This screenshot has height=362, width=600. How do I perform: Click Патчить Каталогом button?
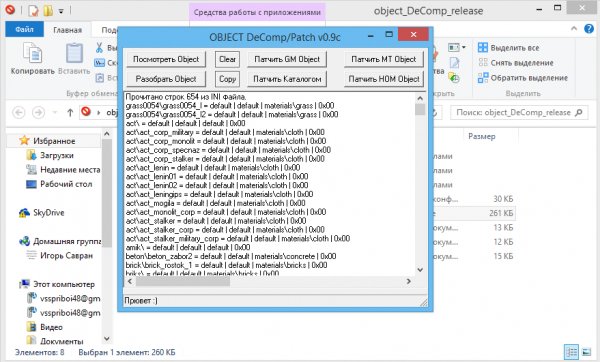coord(287,79)
